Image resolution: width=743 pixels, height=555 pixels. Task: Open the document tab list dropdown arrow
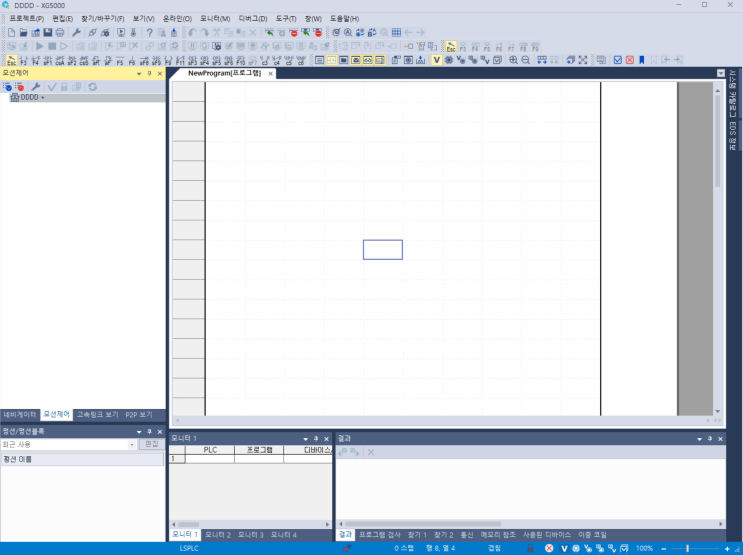coord(721,74)
